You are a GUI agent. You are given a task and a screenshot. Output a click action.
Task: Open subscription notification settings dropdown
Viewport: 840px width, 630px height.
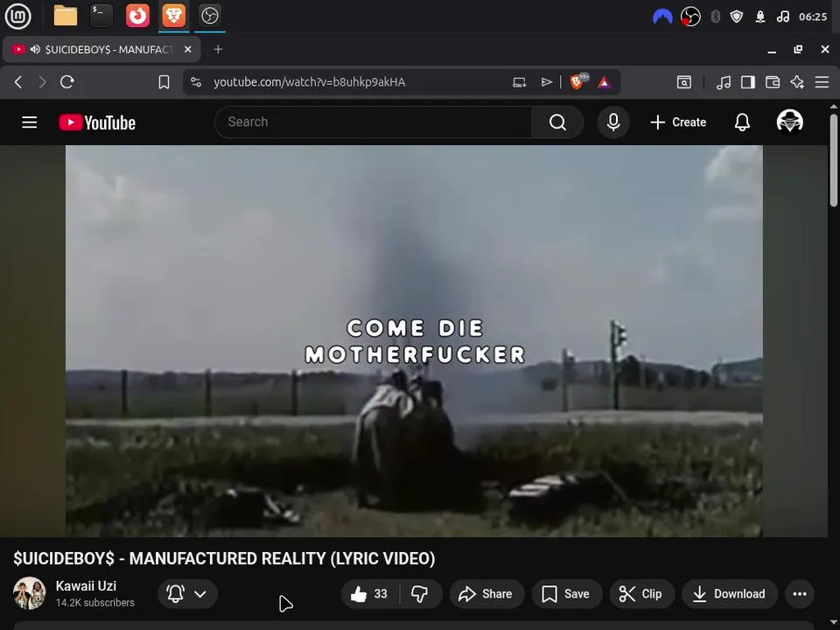(187, 593)
